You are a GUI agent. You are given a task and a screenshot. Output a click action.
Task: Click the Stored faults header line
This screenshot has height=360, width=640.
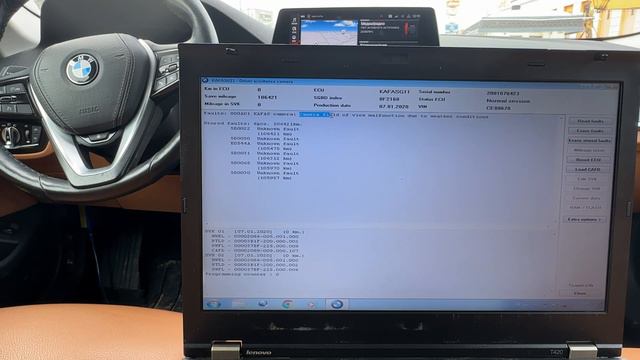point(253,123)
